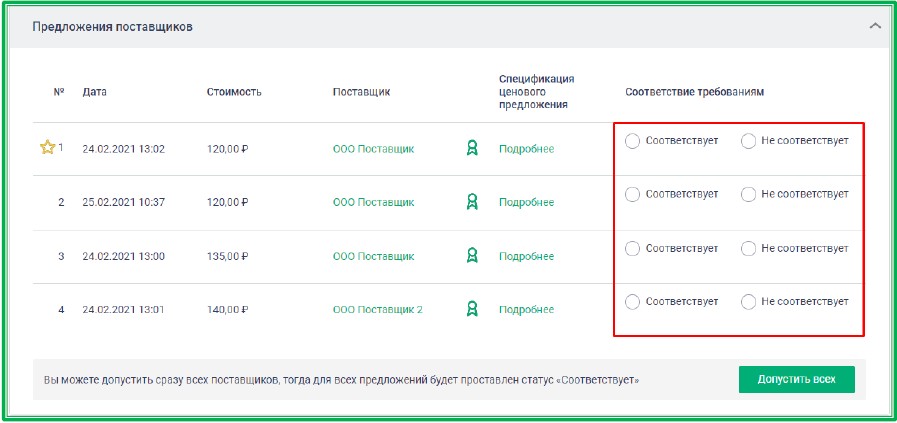897x423 pixels.
Task: Open the ООО Поставщик 2 supplier link
Action: tap(377, 310)
